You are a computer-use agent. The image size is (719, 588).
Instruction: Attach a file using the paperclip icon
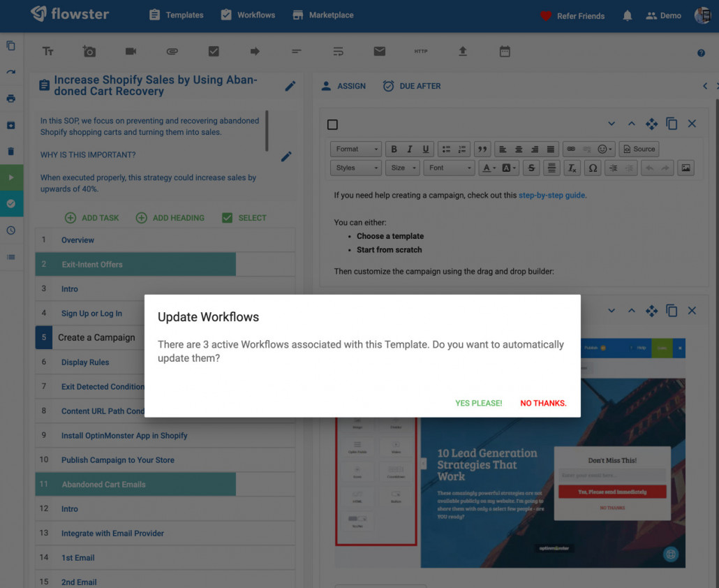[x=172, y=51]
